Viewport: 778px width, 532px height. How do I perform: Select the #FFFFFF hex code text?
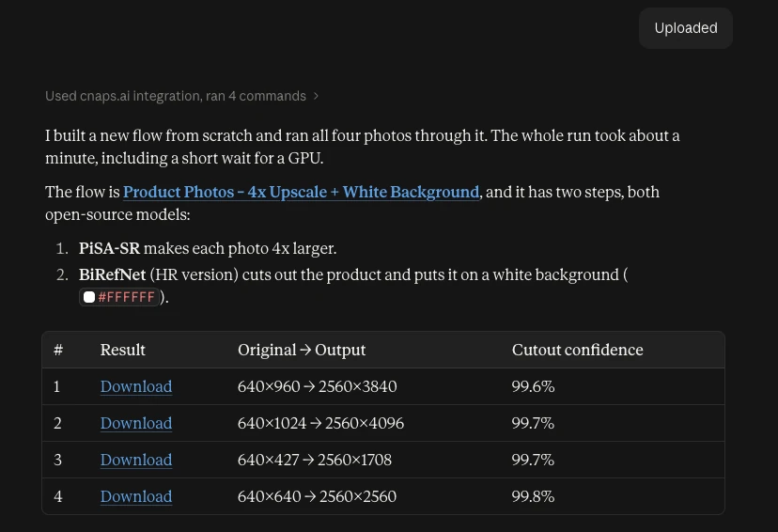tap(127, 297)
